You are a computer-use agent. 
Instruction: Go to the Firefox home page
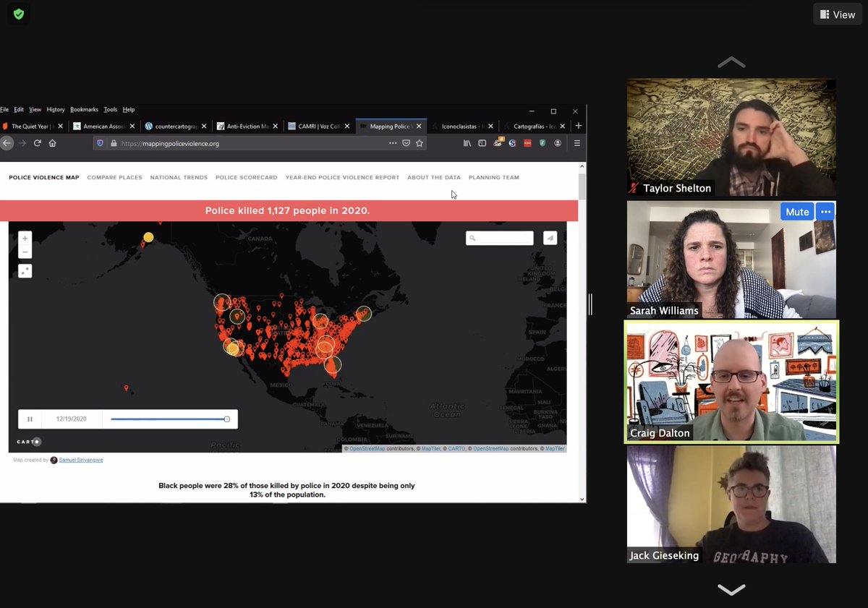click(52, 143)
